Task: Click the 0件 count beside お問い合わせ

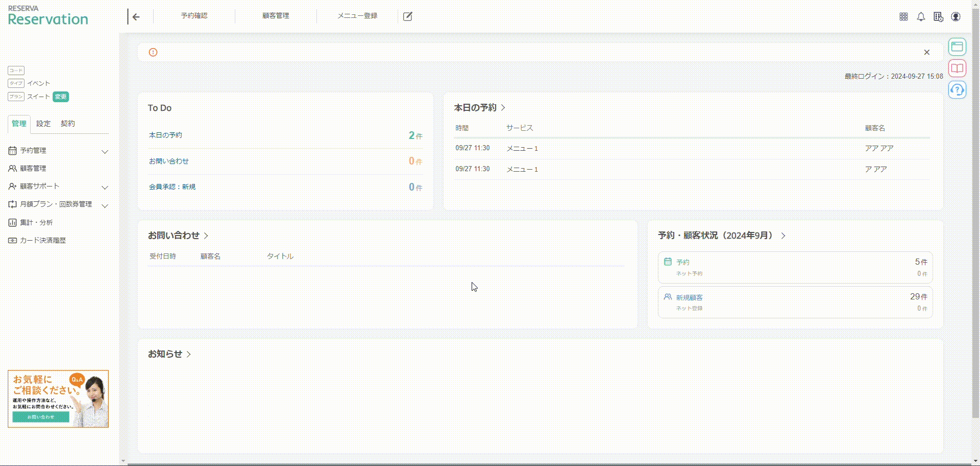Action: [415, 161]
